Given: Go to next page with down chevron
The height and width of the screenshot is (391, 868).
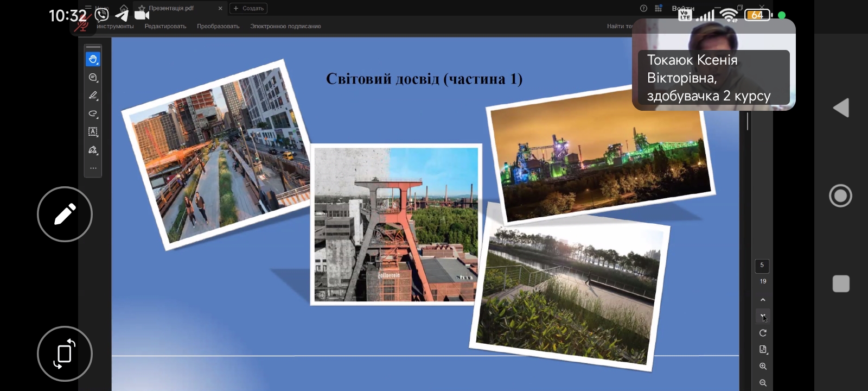Looking at the screenshot, I should pyautogui.click(x=763, y=316).
